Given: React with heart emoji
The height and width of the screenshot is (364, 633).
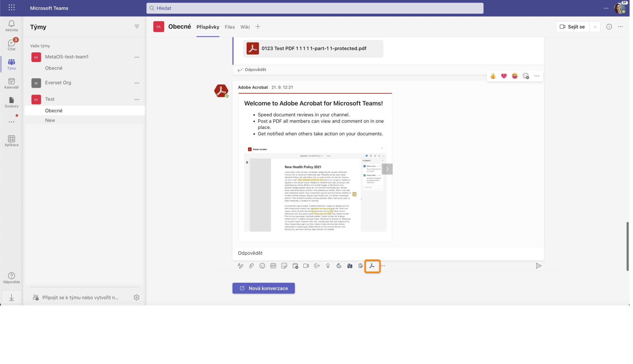Looking at the screenshot, I should point(504,76).
